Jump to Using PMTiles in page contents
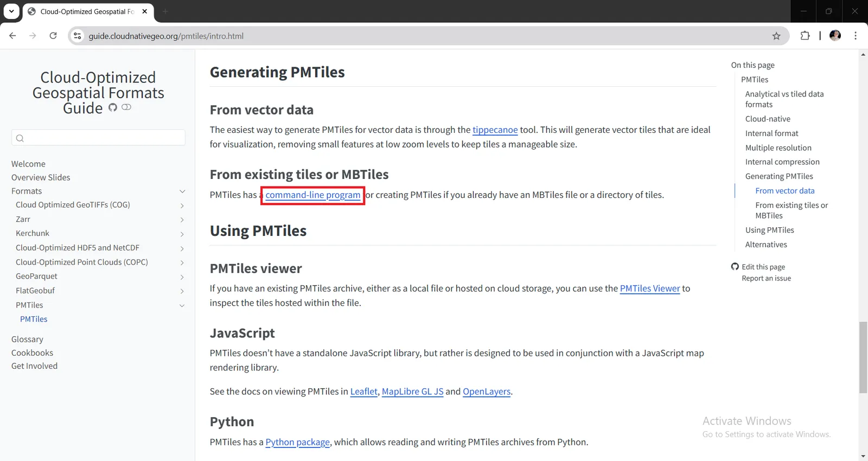The width and height of the screenshot is (868, 461). [x=770, y=230]
